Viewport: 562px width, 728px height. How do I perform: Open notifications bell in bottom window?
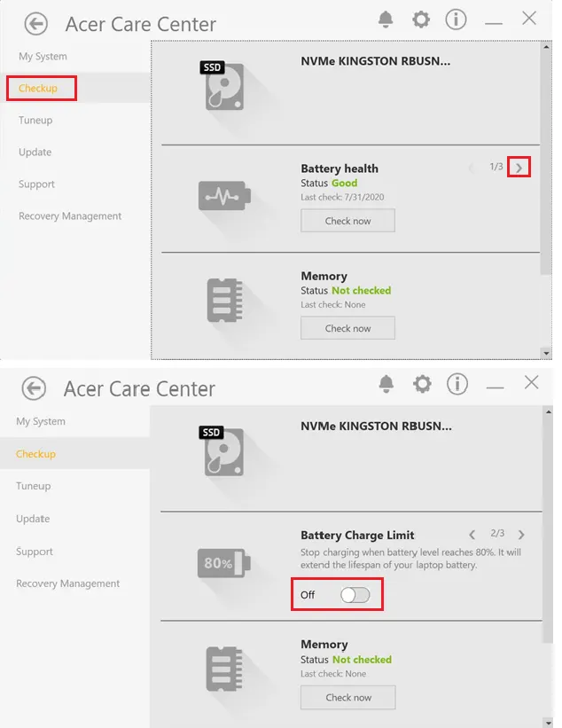coord(386,384)
